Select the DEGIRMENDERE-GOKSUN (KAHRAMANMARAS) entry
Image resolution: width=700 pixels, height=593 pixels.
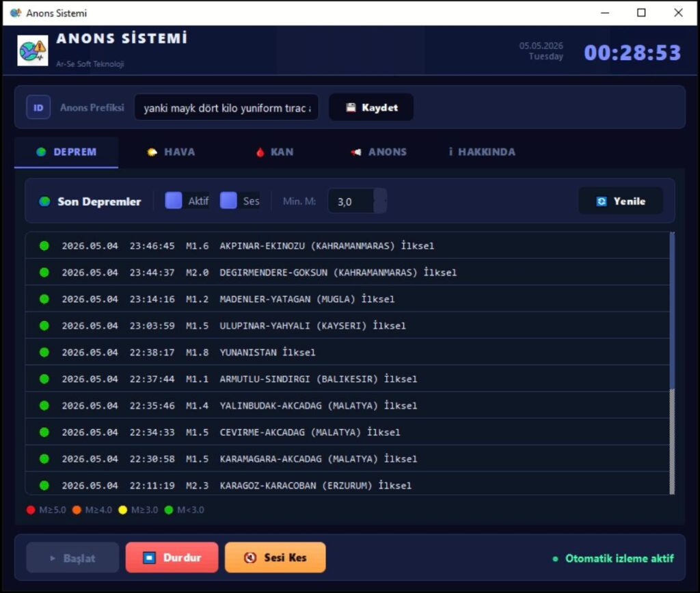coord(347,272)
